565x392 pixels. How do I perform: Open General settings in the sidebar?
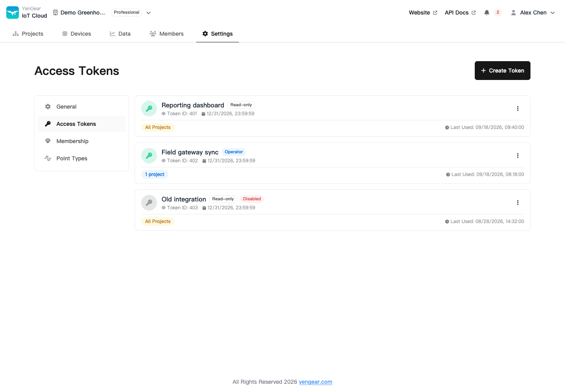click(x=82, y=107)
